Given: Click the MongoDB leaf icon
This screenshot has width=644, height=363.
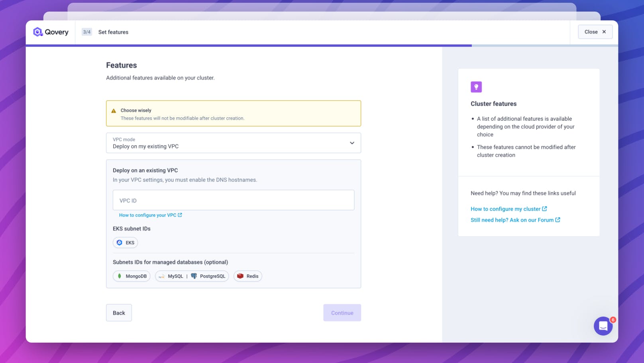Looking at the screenshot, I should (120, 276).
